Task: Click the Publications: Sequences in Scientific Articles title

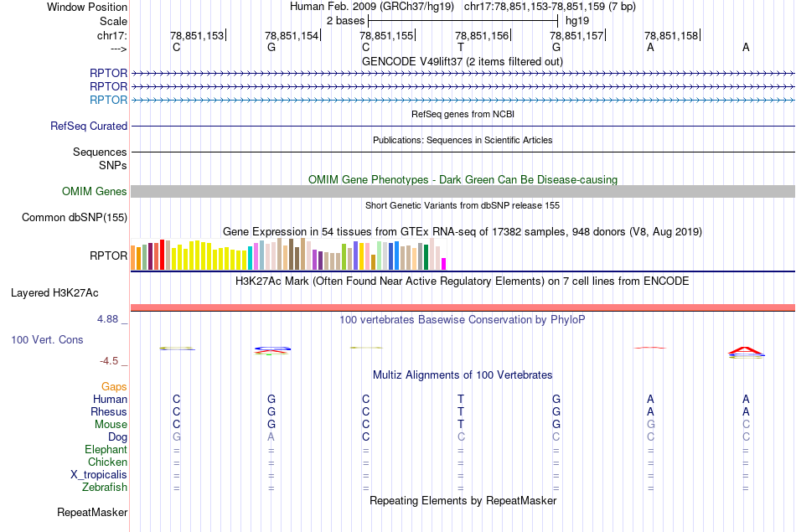Action: pos(463,140)
